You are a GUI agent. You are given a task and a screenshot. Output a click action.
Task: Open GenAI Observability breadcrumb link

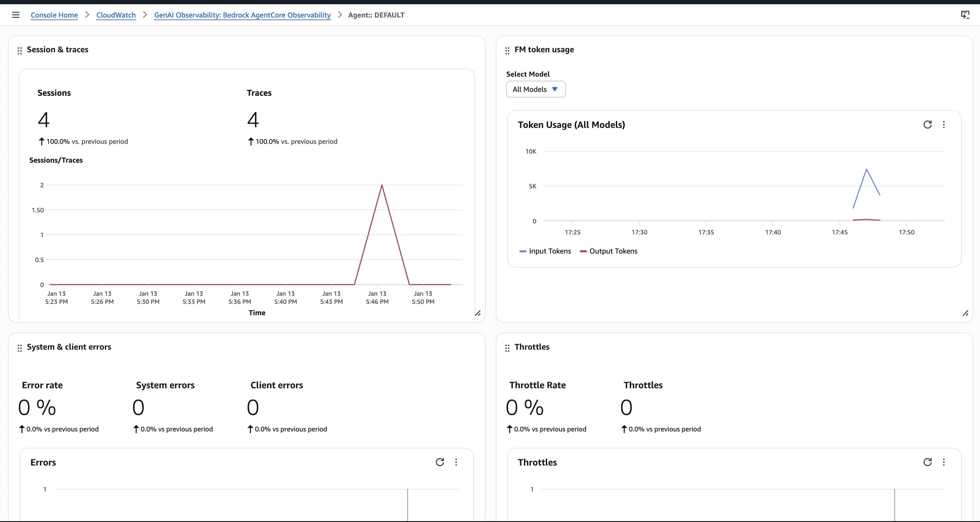click(242, 15)
